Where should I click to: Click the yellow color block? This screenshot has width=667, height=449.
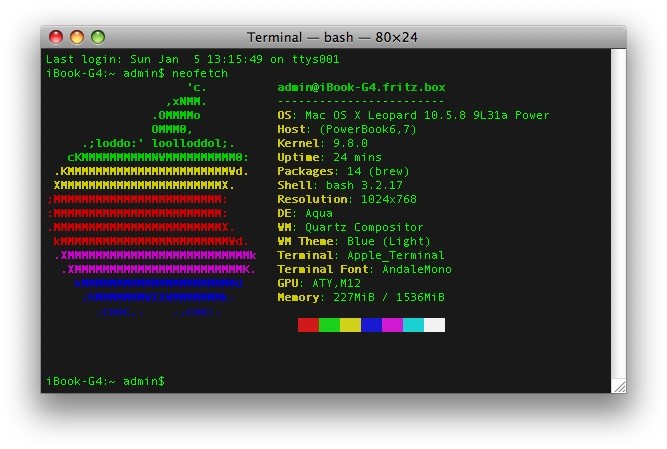pyautogui.click(x=351, y=325)
